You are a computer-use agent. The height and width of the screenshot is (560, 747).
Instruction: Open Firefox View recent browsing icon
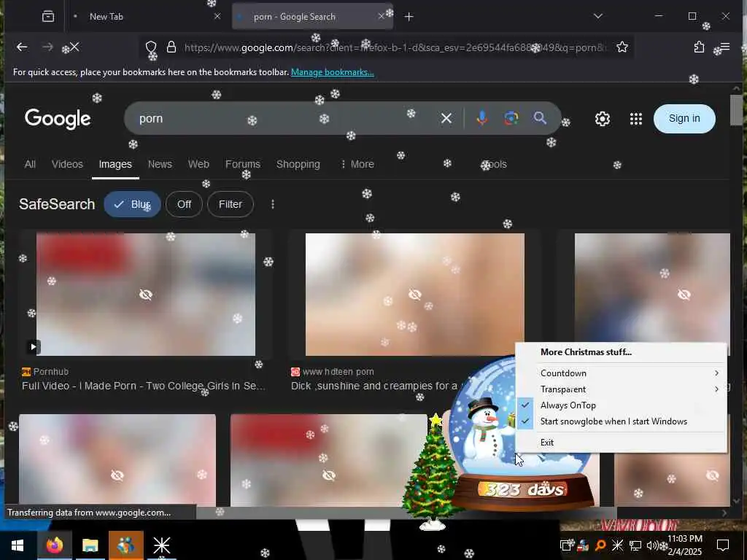(x=48, y=17)
